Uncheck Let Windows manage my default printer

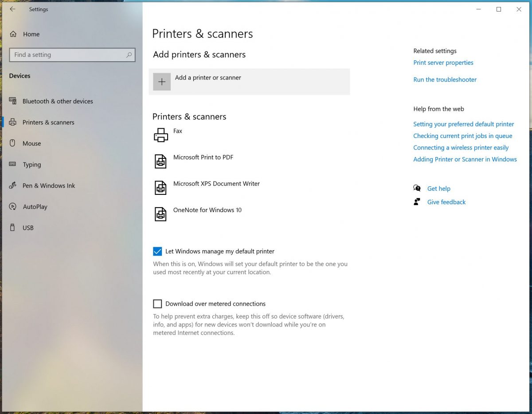[x=157, y=252]
